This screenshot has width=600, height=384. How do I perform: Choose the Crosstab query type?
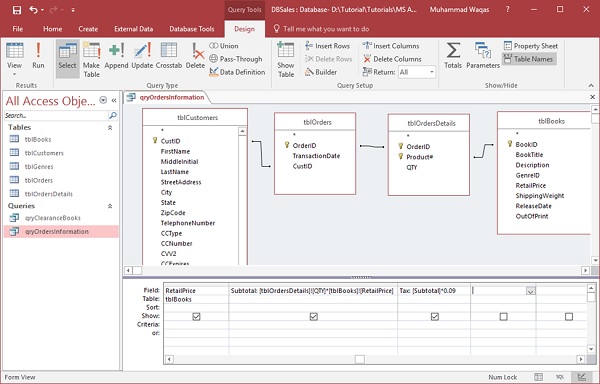click(169, 55)
